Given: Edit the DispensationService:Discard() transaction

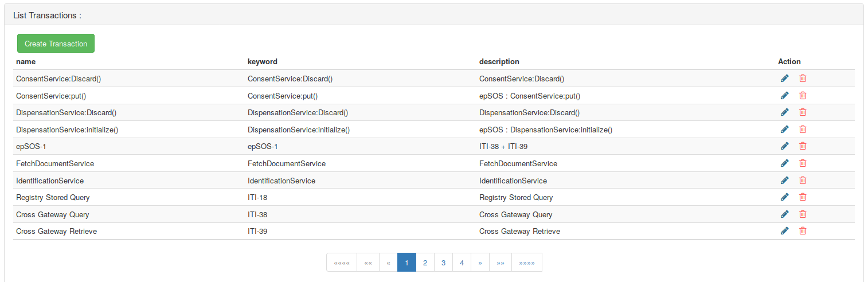Looking at the screenshot, I should (784, 112).
